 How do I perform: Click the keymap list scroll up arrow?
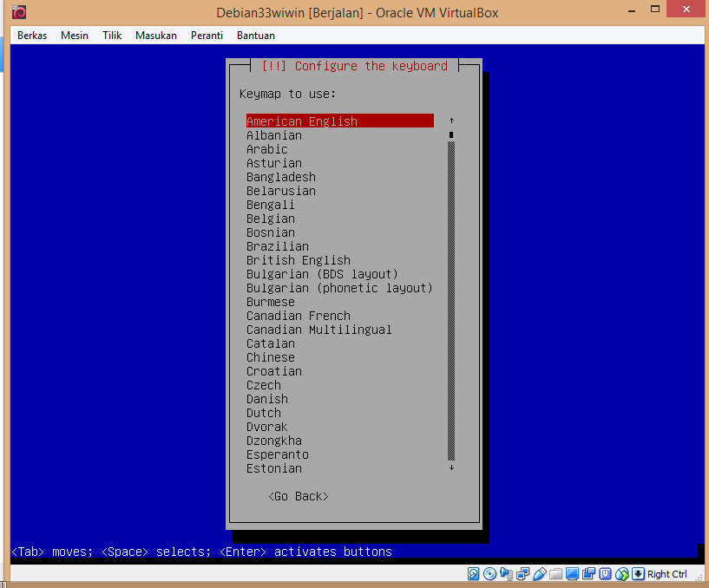[x=451, y=121]
